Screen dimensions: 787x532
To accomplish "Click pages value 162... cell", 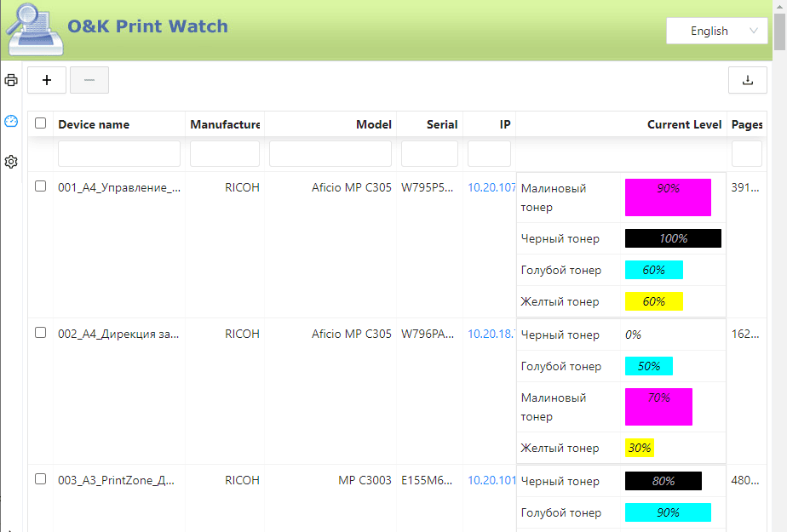I will pos(745,334).
